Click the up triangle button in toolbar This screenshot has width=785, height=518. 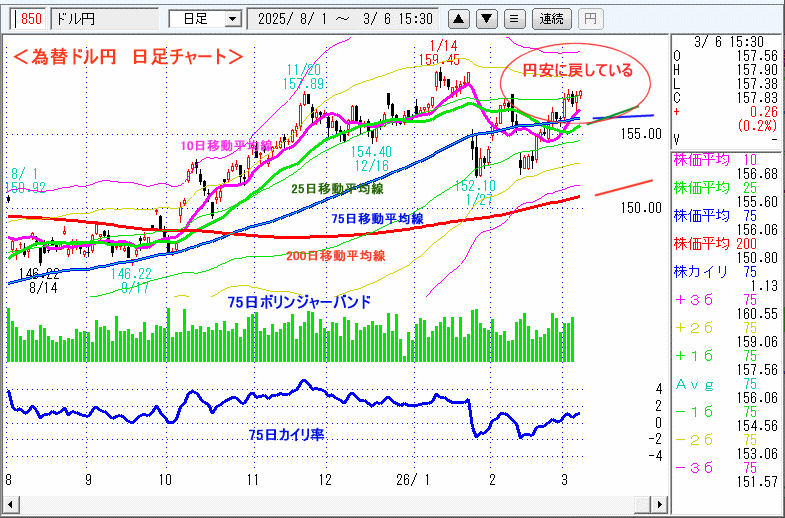(x=458, y=19)
